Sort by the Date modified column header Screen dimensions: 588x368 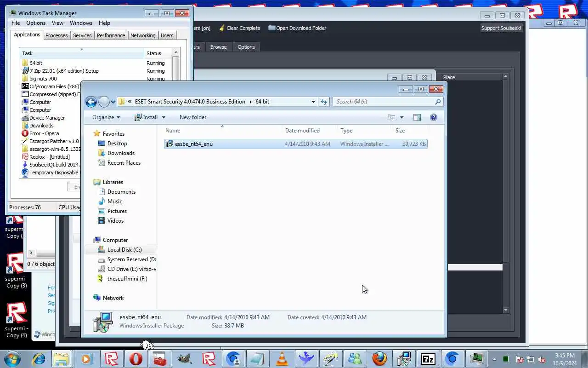[x=309, y=131]
